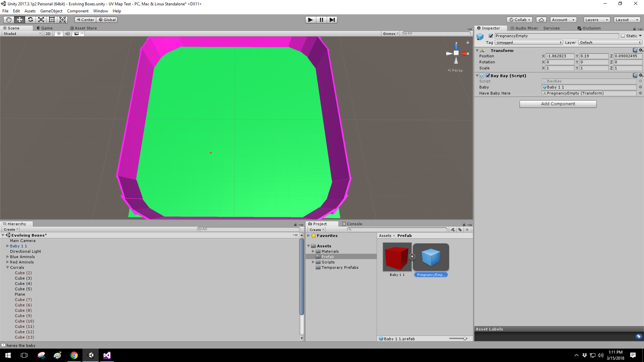The image size is (644, 362).
Task: Mute scene audio in the Scene view toolbar
Action: click(x=67, y=34)
